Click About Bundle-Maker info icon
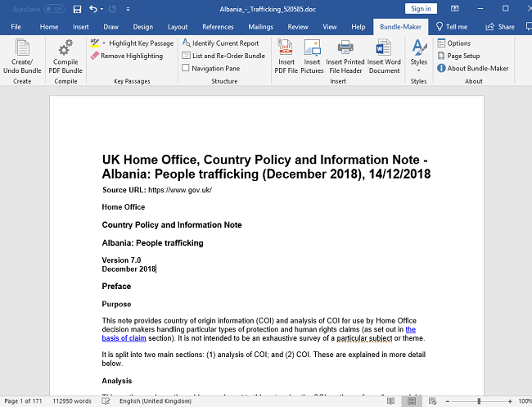This screenshot has height=407, width=532. [x=441, y=68]
